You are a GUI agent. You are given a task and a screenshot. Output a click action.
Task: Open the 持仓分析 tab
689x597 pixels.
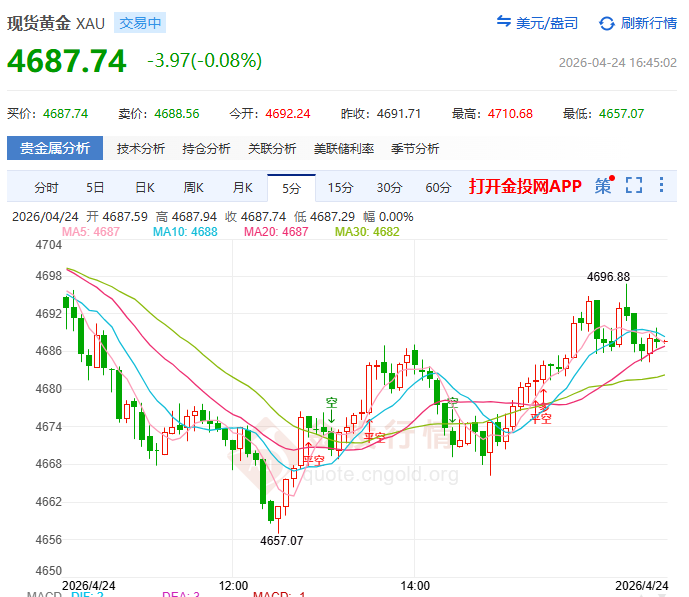point(206,148)
